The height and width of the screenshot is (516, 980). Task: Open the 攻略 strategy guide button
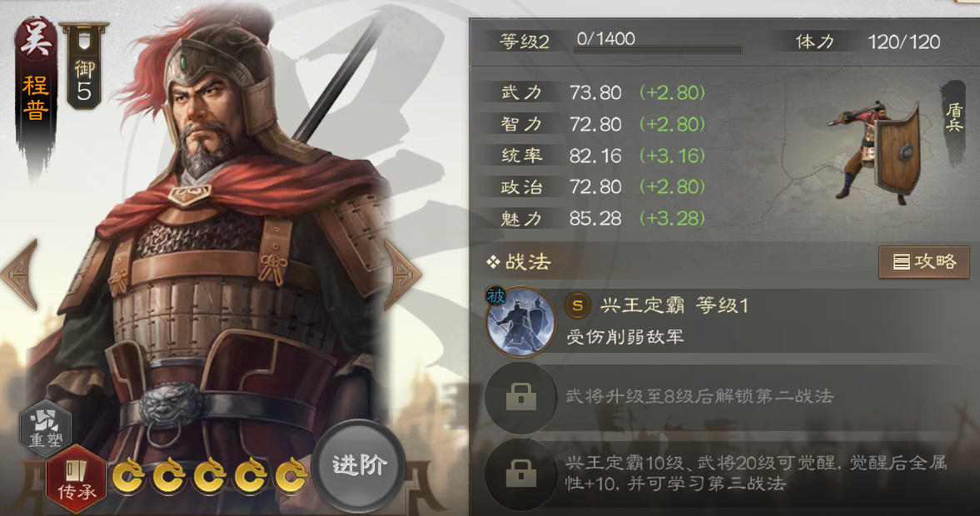tap(923, 262)
